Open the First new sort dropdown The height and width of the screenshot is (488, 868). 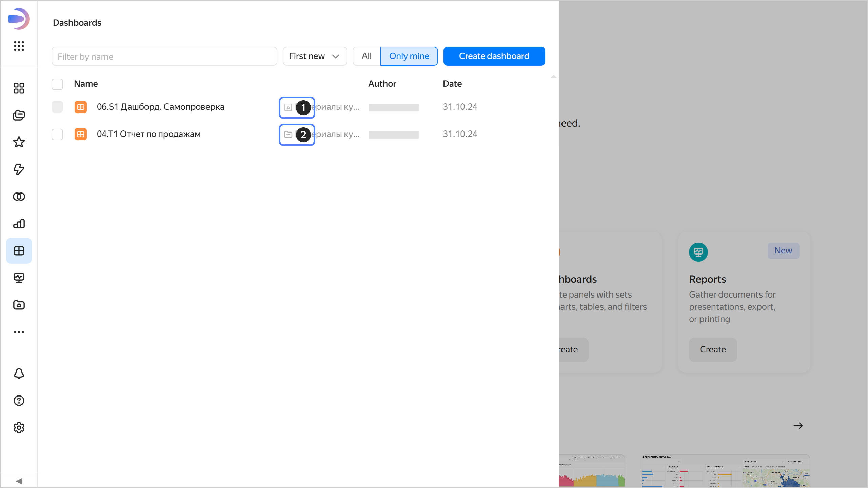pyautogui.click(x=314, y=56)
